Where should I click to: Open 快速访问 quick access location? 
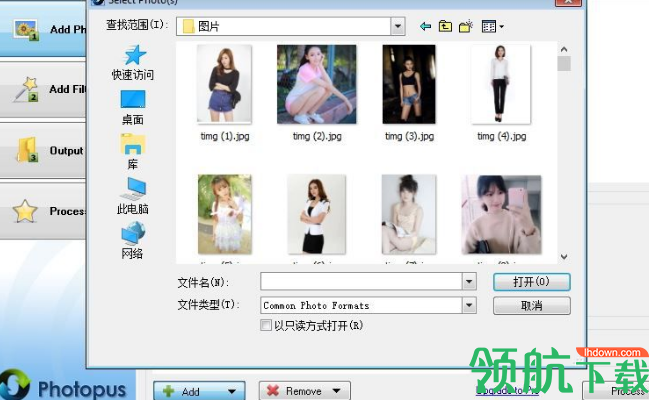(132, 63)
